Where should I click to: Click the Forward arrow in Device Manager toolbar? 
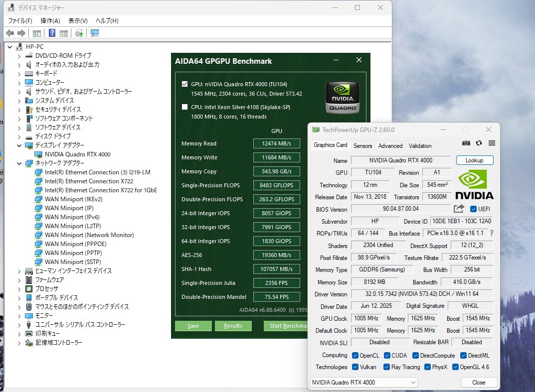point(21,33)
